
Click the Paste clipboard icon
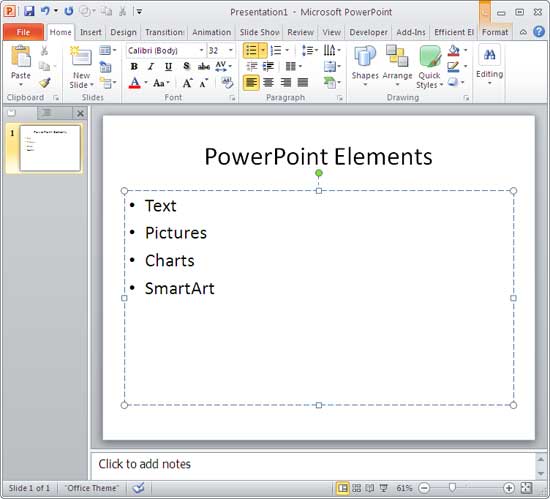(x=21, y=56)
